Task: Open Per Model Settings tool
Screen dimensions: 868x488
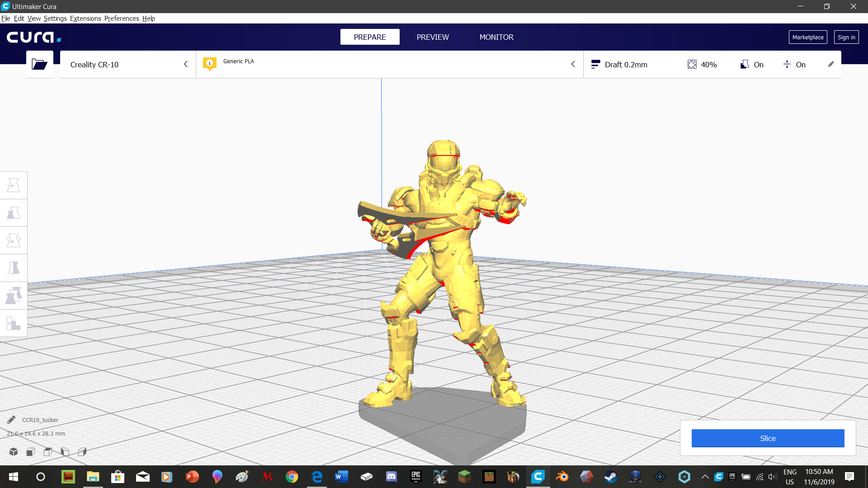Action: pos(14,296)
